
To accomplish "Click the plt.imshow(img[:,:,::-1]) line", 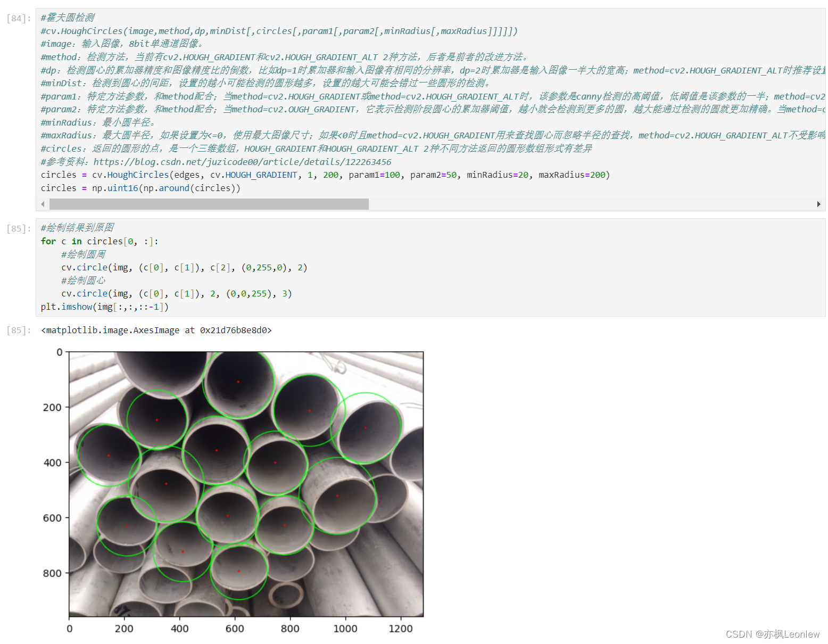I will [x=105, y=307].
